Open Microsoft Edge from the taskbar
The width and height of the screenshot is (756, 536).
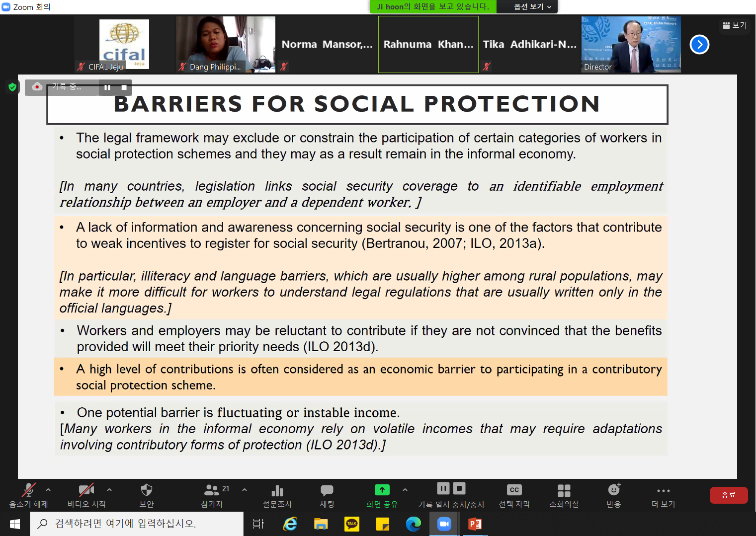click(414, 524)
